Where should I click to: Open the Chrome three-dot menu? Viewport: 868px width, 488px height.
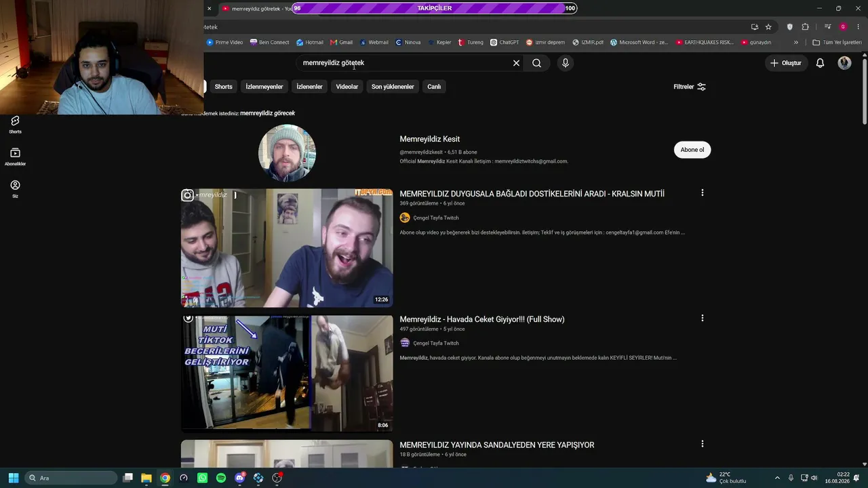(859, 27)
